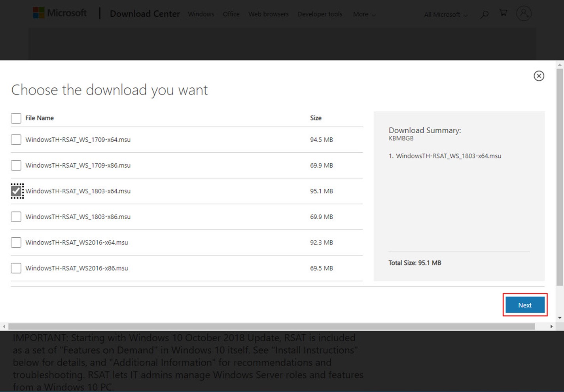The height and width of the screenshot is (392, 564).
Task: Click the horizontal scrollbar thumb
Action: click(x=272, y=327)
